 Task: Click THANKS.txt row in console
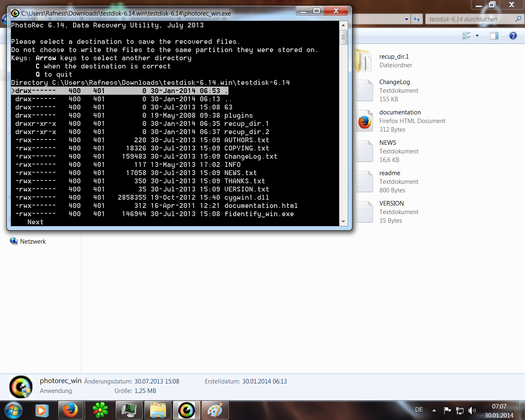140,181
